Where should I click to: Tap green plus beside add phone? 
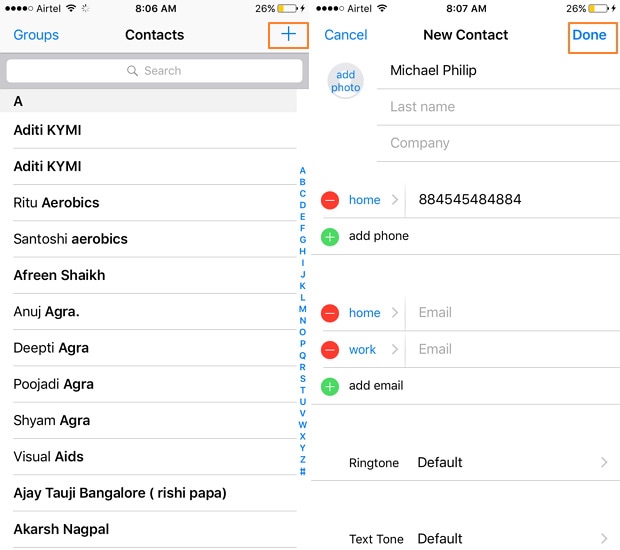click(x=330, y=237)
